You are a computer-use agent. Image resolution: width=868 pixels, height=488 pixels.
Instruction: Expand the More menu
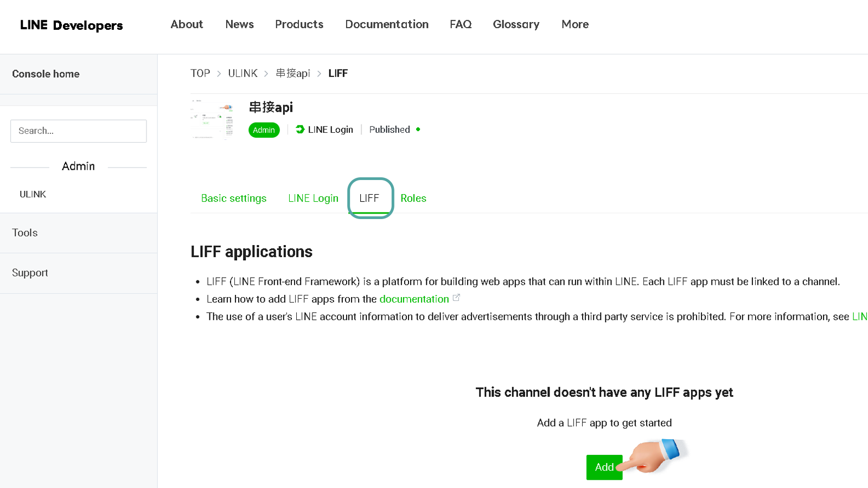575,24
